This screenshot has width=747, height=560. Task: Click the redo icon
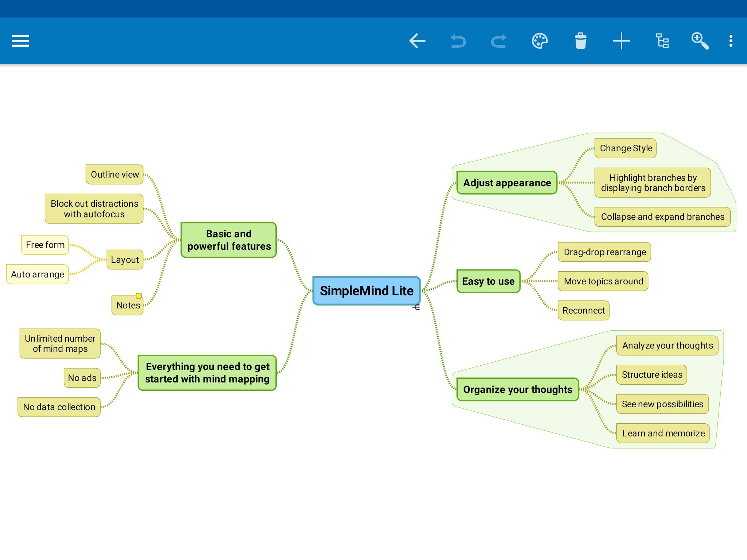point(499,41)
